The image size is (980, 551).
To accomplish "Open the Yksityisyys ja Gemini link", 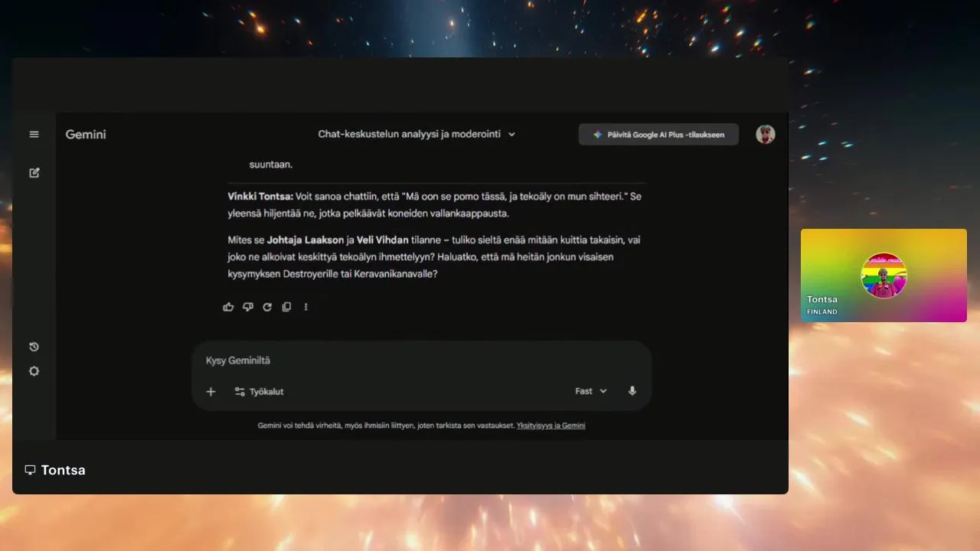I will coord(550,425).
